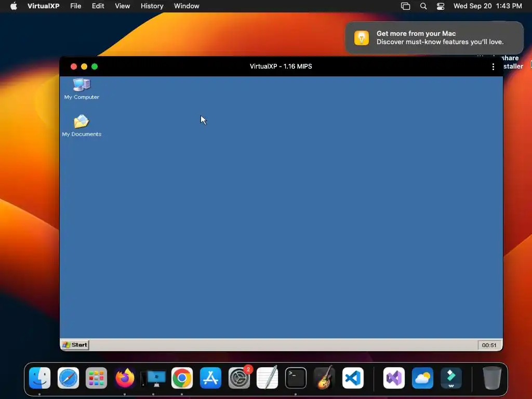The image size is (532, 399).
Task: Open Weather cloud app in Dock
Action: [422, 378]
